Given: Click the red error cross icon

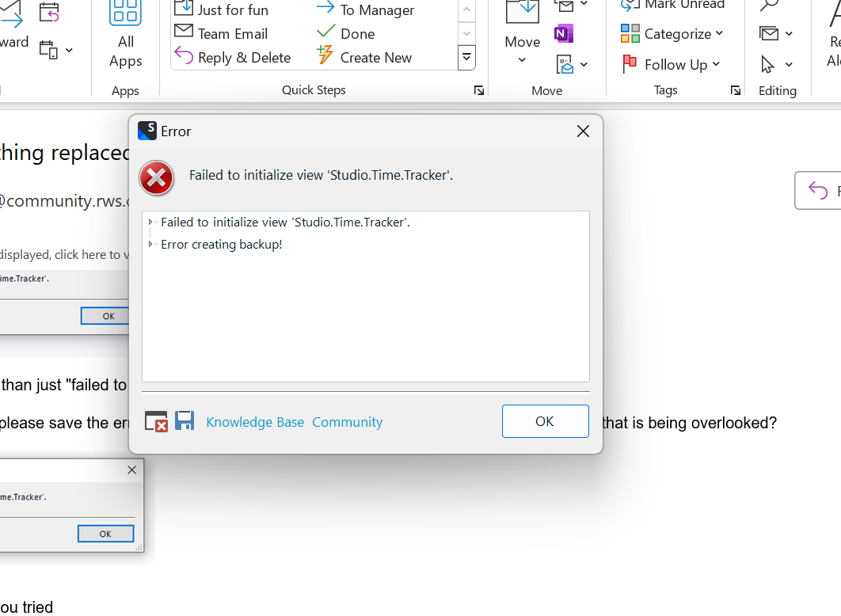Looking at the screenshot, I should pyautogui.click(x=156, y=178).
